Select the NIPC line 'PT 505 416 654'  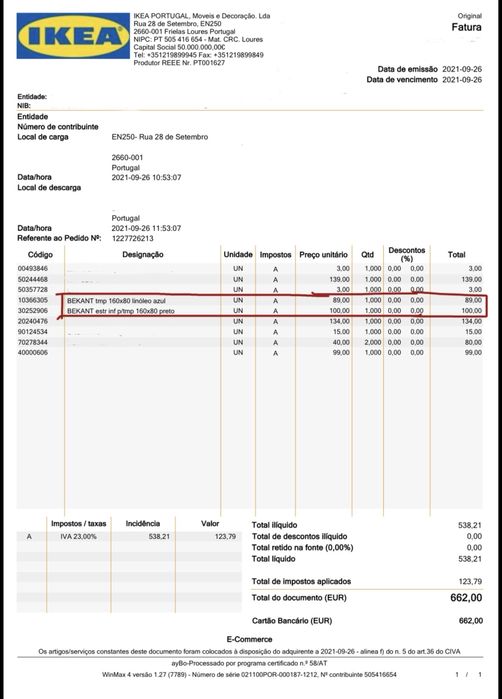pos(198,39)
